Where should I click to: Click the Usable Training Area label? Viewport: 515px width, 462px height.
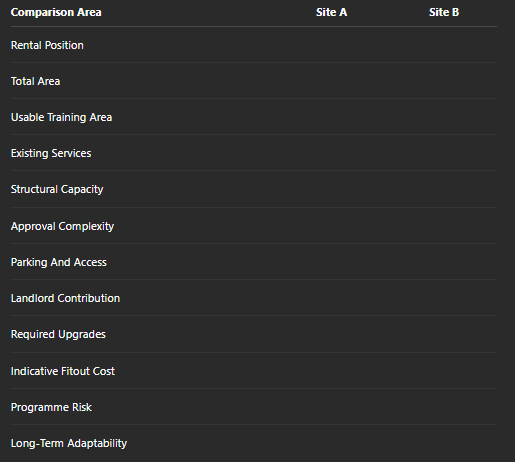(61, 117)
